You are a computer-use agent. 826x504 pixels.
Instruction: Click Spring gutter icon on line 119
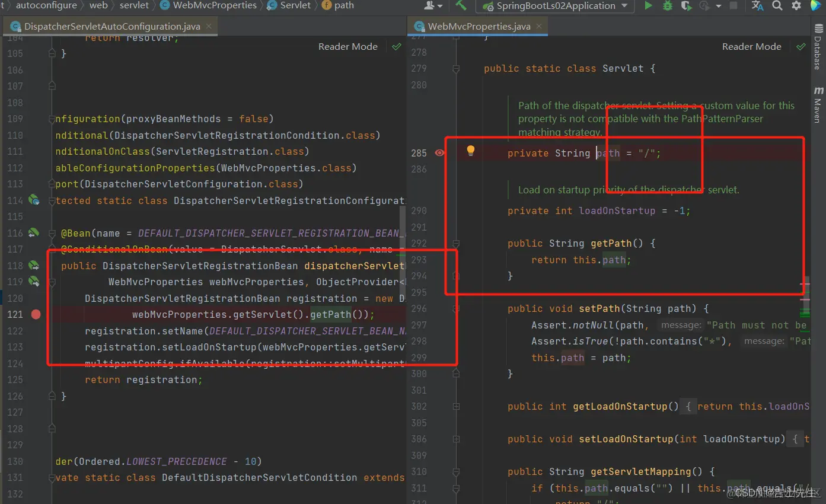(34, 281)
